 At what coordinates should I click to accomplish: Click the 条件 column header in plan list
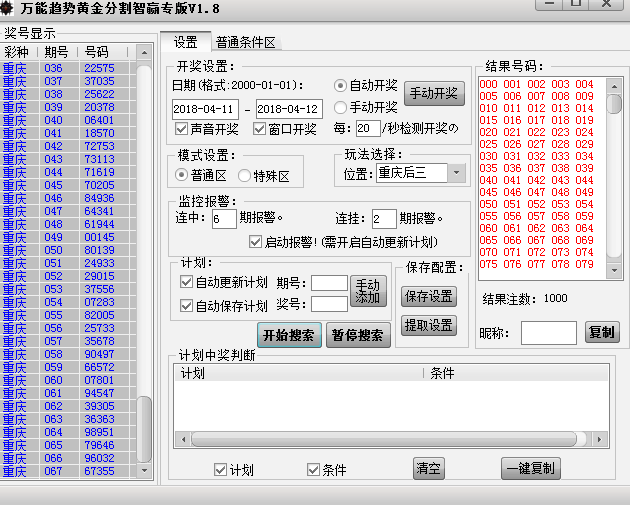(516, 373)
